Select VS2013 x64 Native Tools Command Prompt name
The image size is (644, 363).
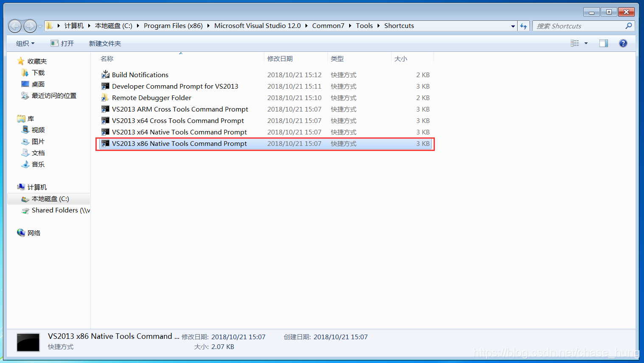click(x=179, y=132)
